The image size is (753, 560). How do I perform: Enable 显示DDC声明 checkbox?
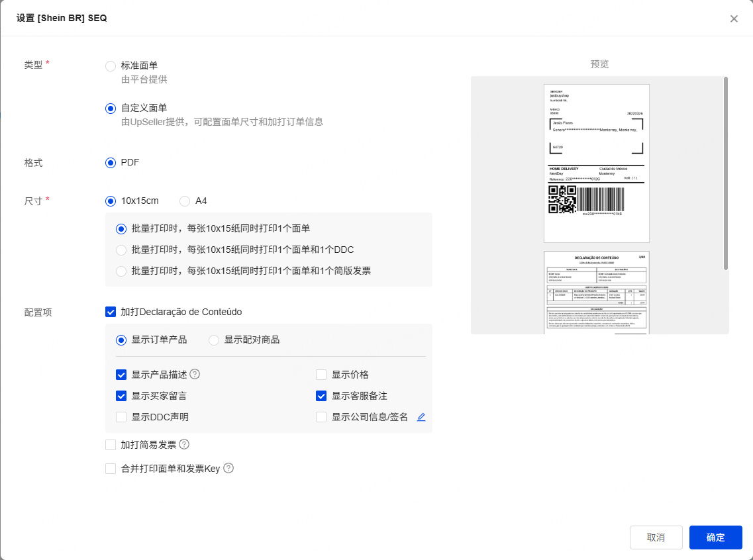pos(121,417)
